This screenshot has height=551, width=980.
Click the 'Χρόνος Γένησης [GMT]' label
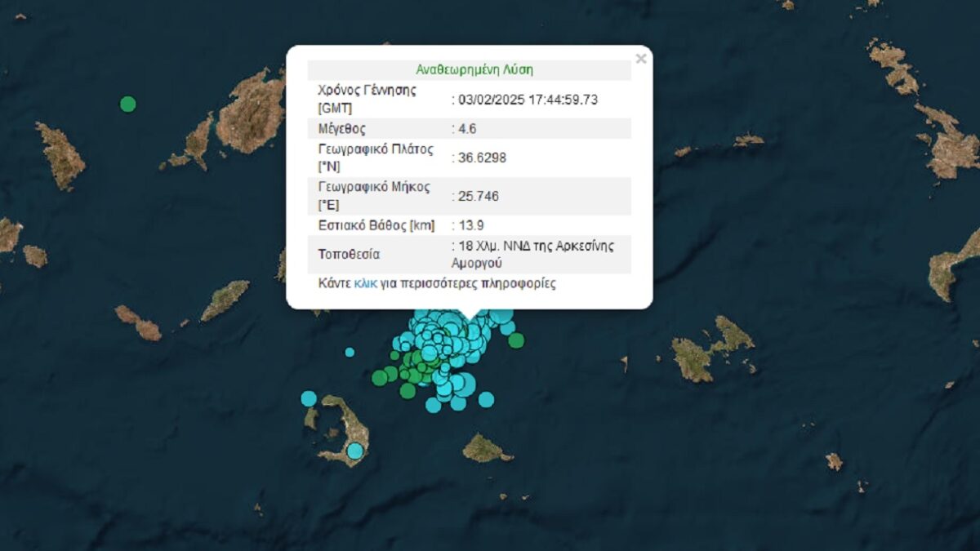(367, 99)
